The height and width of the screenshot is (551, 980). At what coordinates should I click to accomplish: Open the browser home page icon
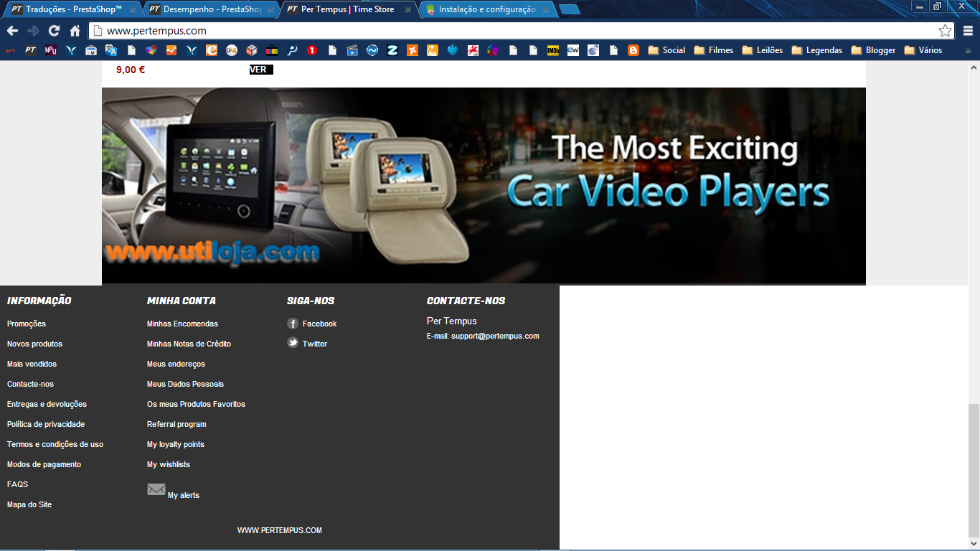[x=75, y=31]
